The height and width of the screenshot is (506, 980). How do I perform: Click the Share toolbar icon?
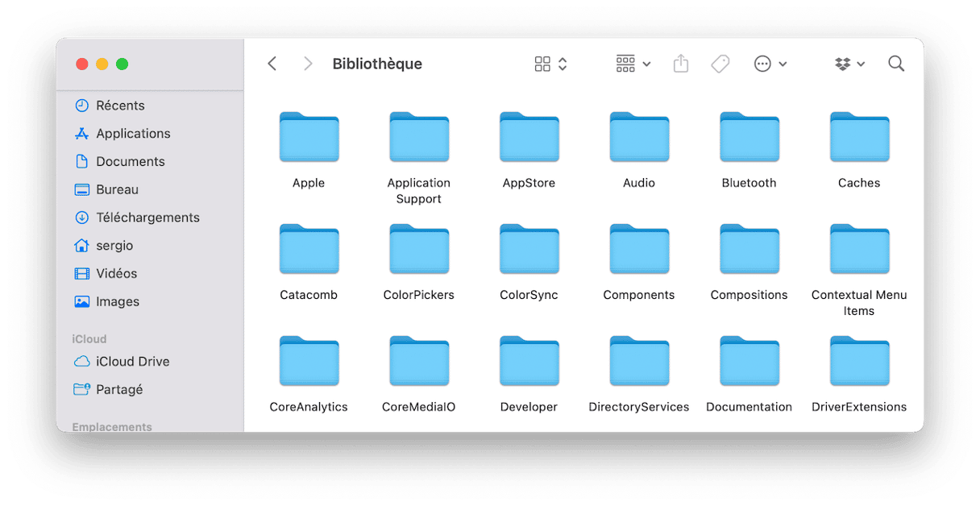click(x=681, y=64)
